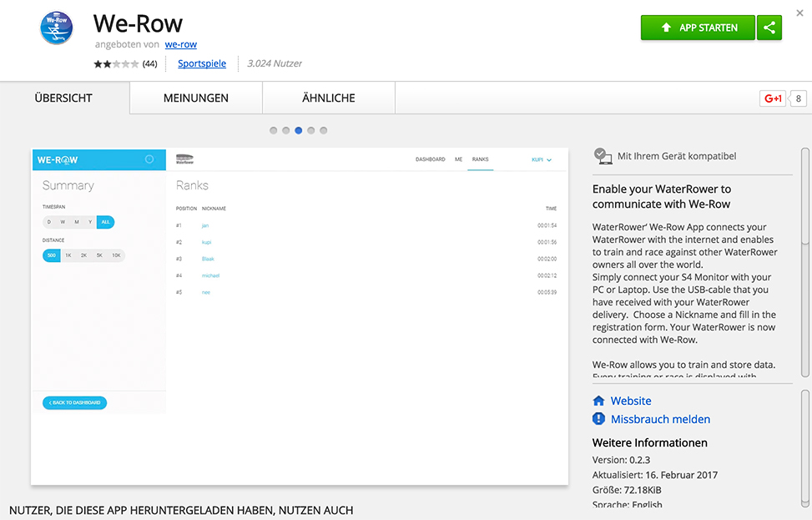The width and height of the screenshot is (812, 520).
Task: Set timespan to ALL
Action: click(x=105, y=222)
